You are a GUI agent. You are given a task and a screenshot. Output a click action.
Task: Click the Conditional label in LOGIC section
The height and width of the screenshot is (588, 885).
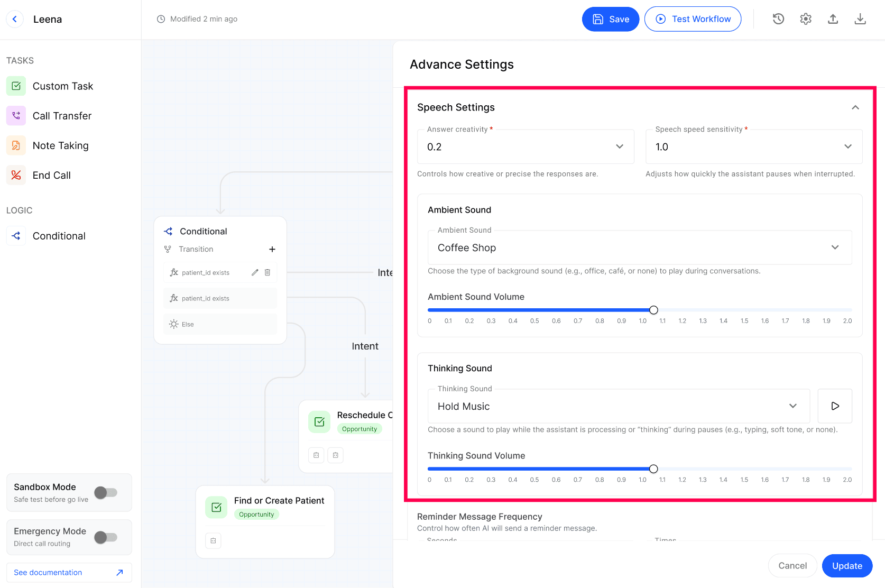(59, 236)
